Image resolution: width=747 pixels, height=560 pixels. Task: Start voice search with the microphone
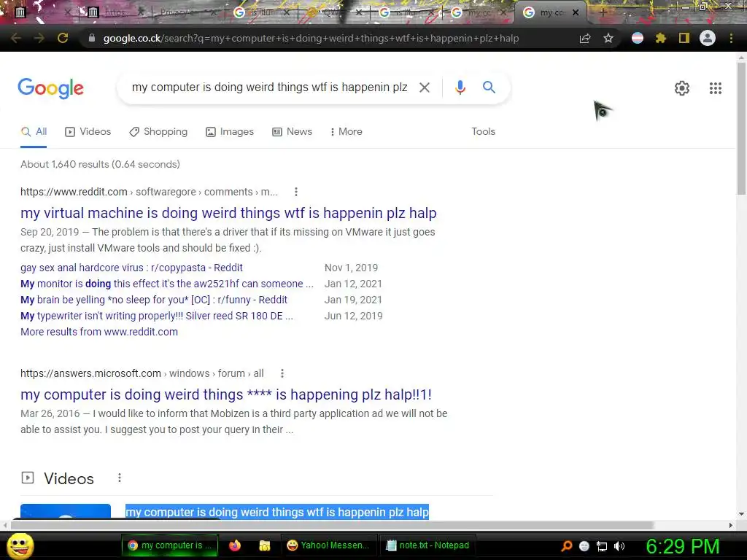coord(460,87)
